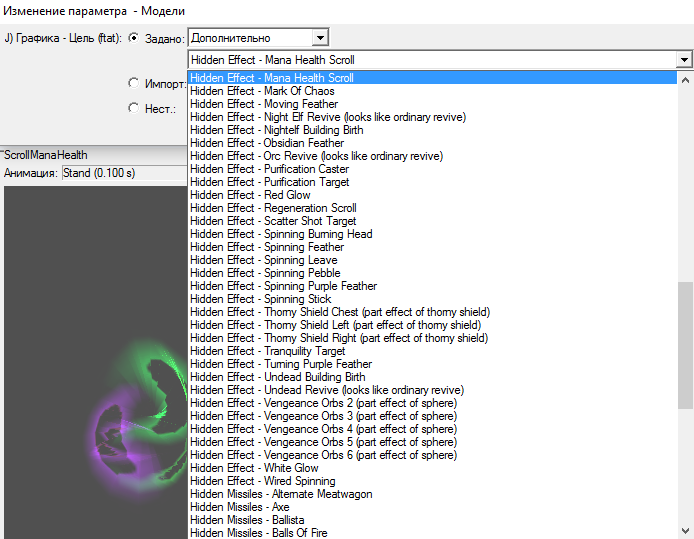Select Hidden Effect - Purification Caster
The image size is (694, 539).
[x=432, y=169]
